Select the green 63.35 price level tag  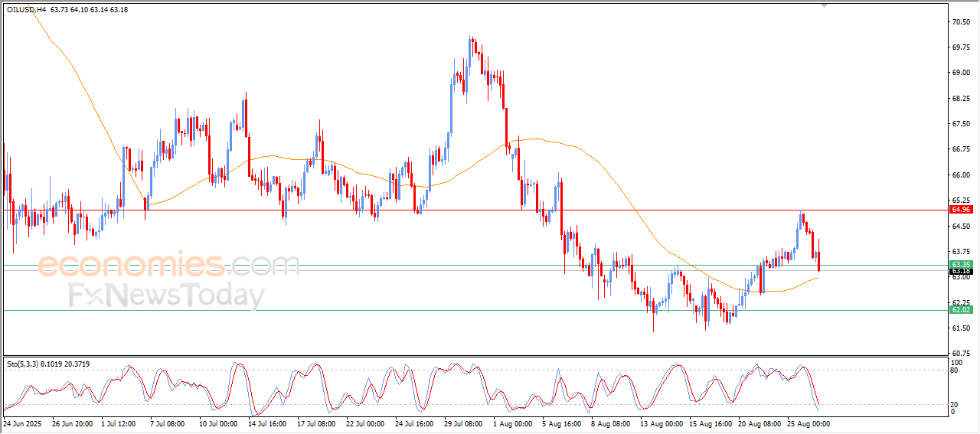[961, 264]
